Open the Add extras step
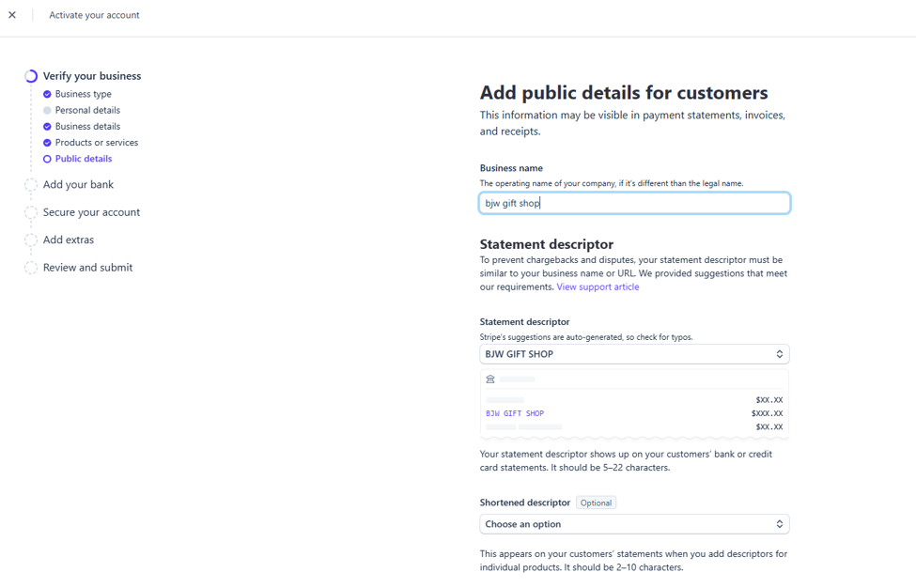Viewport: 916px width, 588px height. (x=69, y=240)
